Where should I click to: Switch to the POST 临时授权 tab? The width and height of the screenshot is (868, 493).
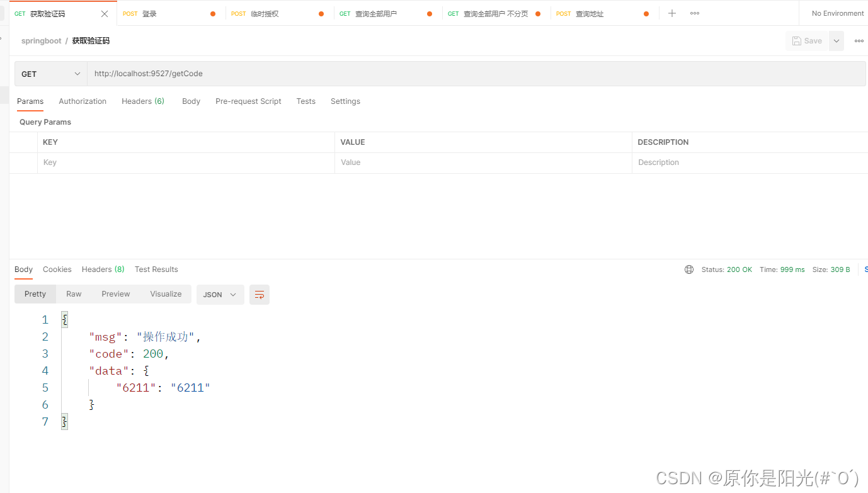pos(280,14)
